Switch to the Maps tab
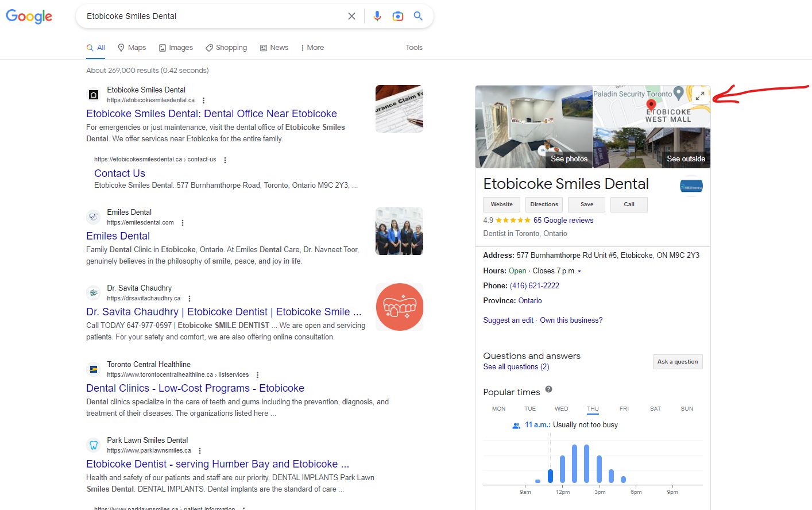 (x=132, y=48)
